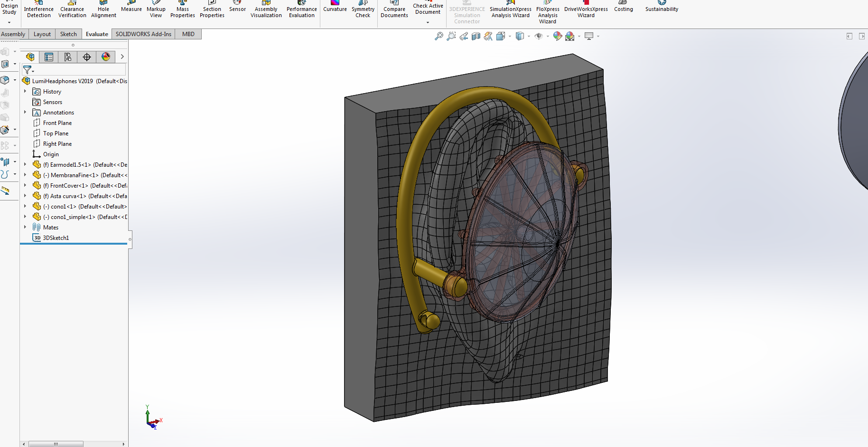Open Assembly Visualization

point(266,9)
